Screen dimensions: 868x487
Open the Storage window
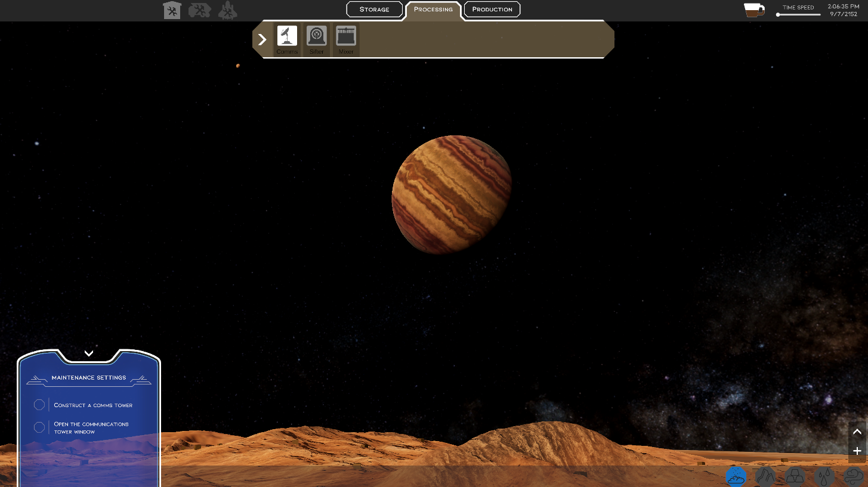coord(374,9)
